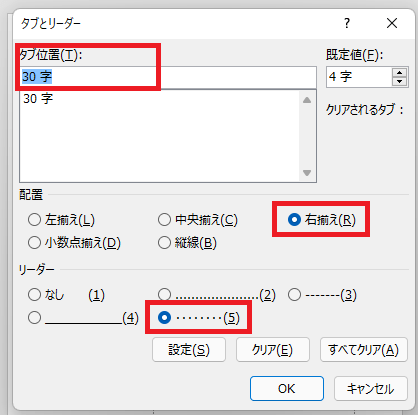The width and height of the screenshot is (418, 415).
Task: Choose dashed leader option (3)
Action: click(x=322, y=295)
